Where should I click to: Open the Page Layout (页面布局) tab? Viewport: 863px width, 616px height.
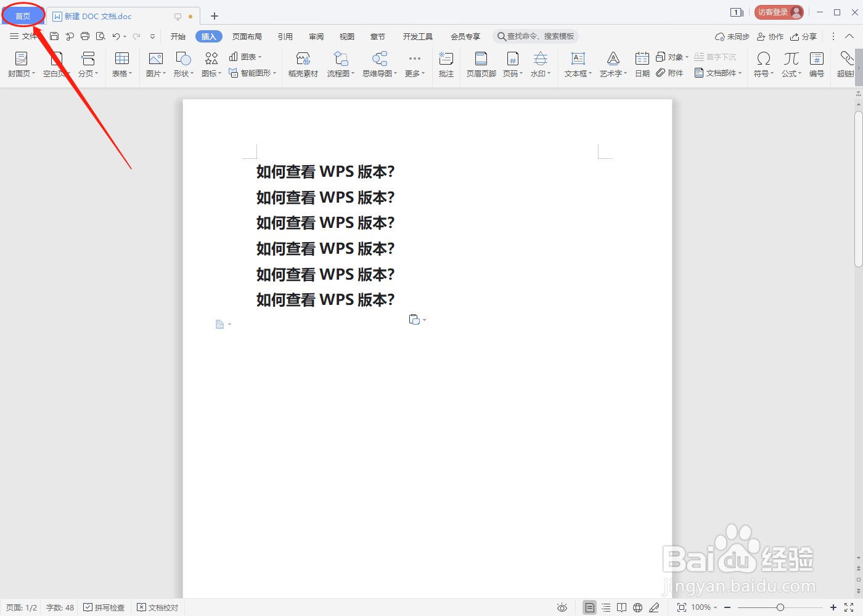coord(247,36)
